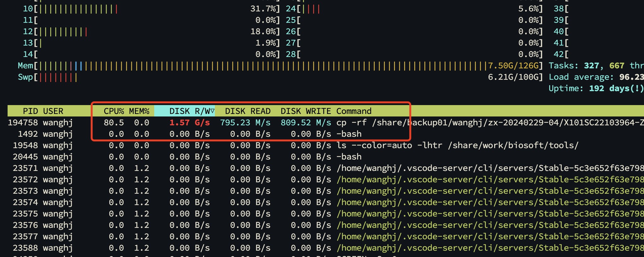644x257 pixels.
Task: Toggle the sort arrow beside DISK R/W
Action: pos(212,111)
